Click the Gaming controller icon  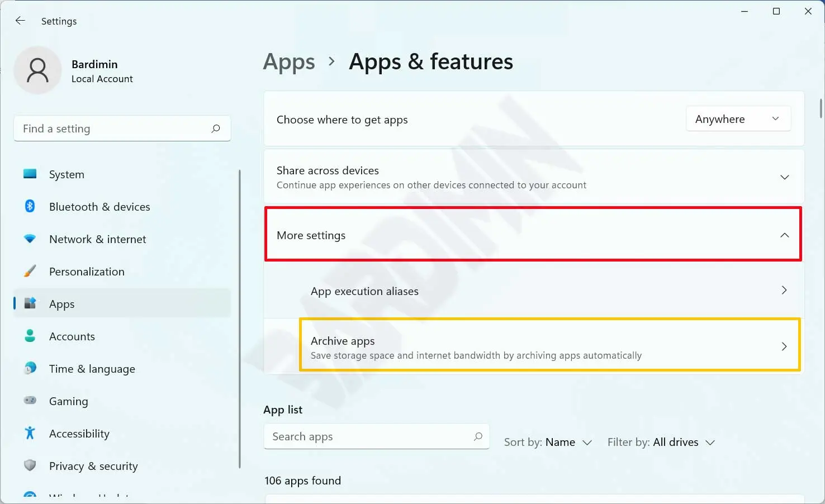click(x=30, y=401)
